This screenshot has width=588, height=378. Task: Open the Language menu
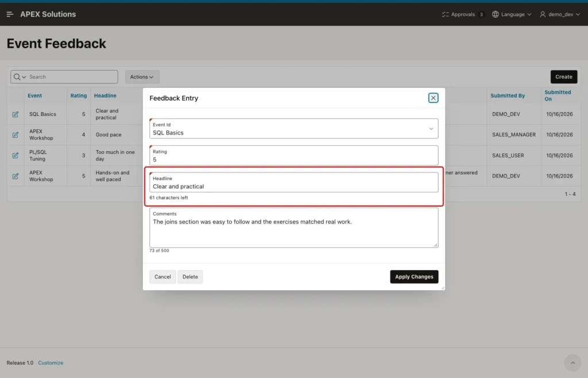tap(512, 14)
